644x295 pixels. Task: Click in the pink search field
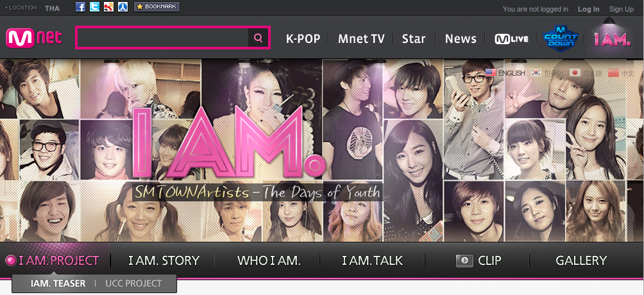pos(163,38)
